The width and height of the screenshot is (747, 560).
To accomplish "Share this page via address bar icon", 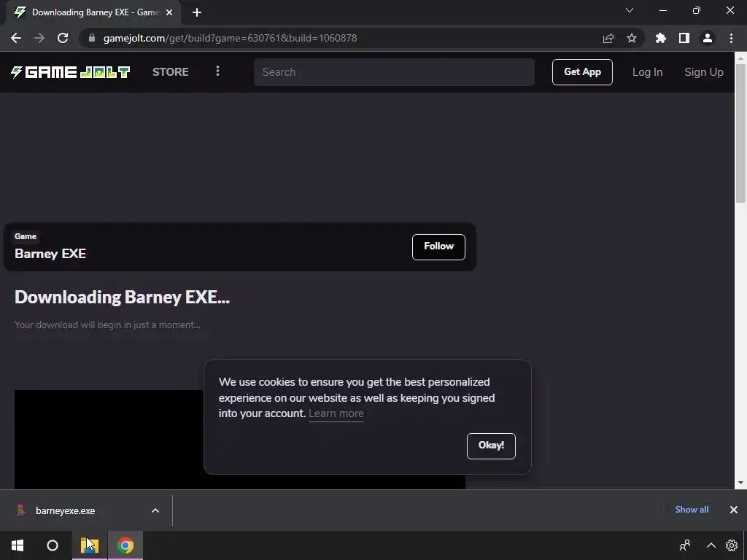I will (x=608, y=38).
